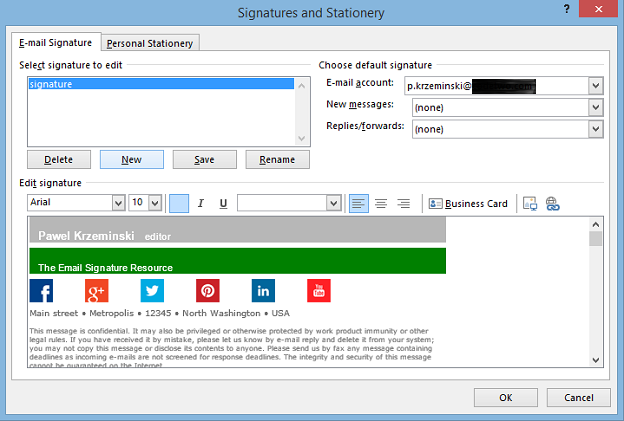Select the 'signature' entry in list
The image size is (624, 421).
[161, 84]
